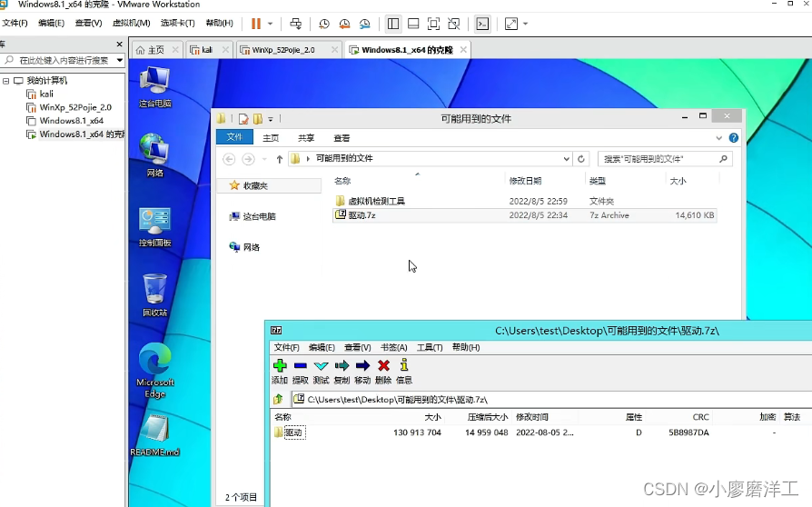The image size is (812, 507).
Task: Open the console view icon
Action: (x=482, y=24)
